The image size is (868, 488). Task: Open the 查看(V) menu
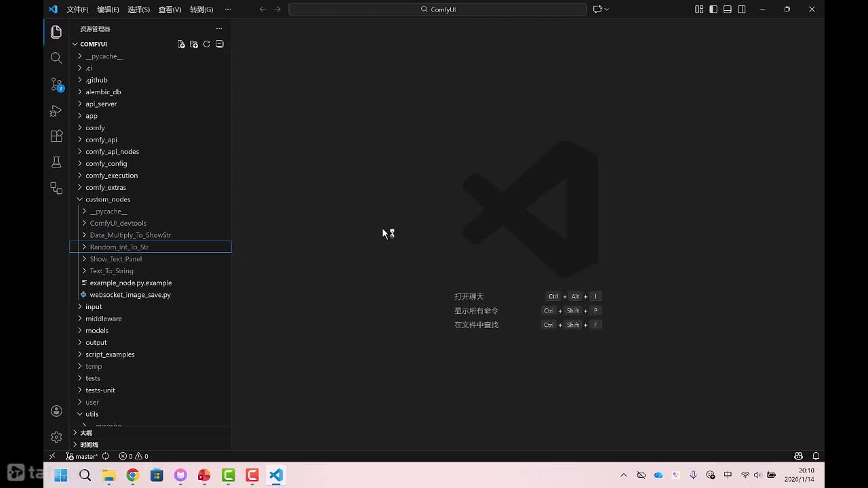point(170,9)
